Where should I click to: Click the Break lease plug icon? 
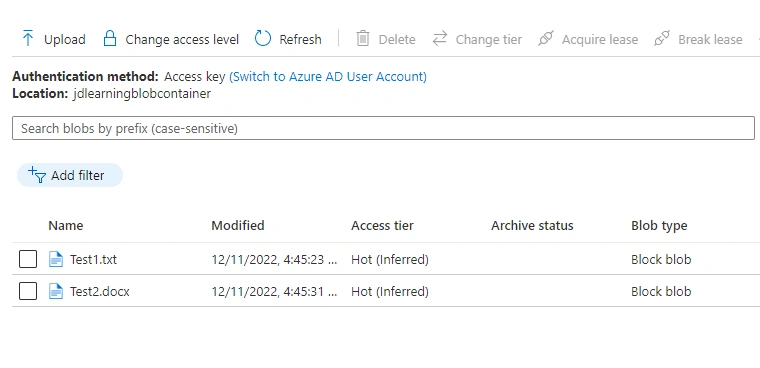click(x=662, y=38)
